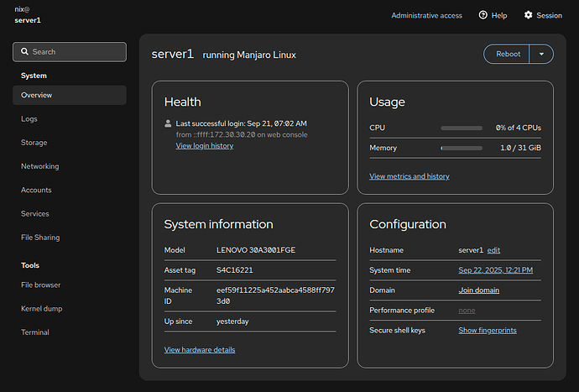Expand the Reboot dropdown arrow

541,54
